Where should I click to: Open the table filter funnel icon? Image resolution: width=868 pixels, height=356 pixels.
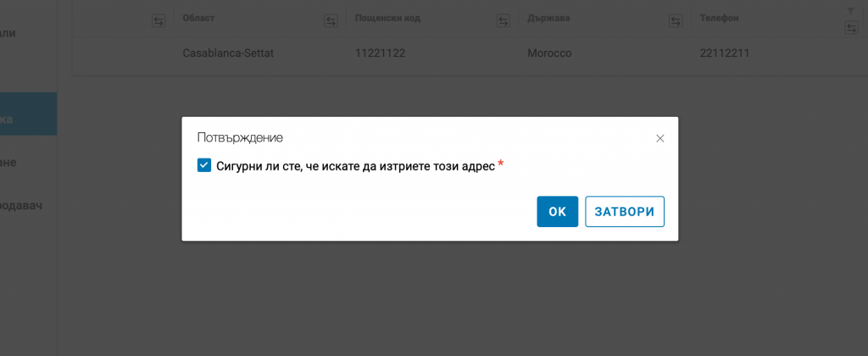click(x=851, y=10)
